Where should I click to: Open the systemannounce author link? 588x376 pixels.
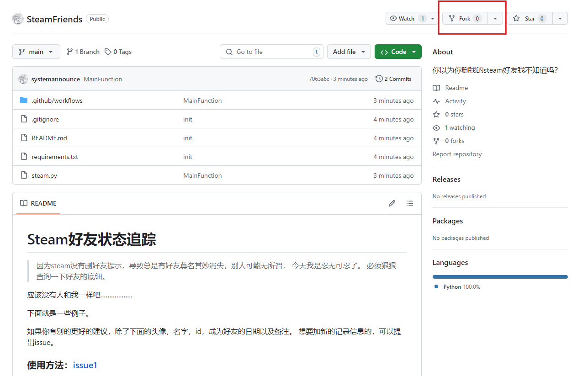tap(56, 79)
